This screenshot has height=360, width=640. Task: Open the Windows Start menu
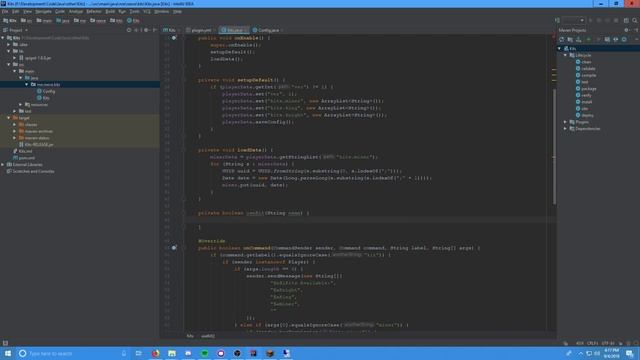coord(8,353)
